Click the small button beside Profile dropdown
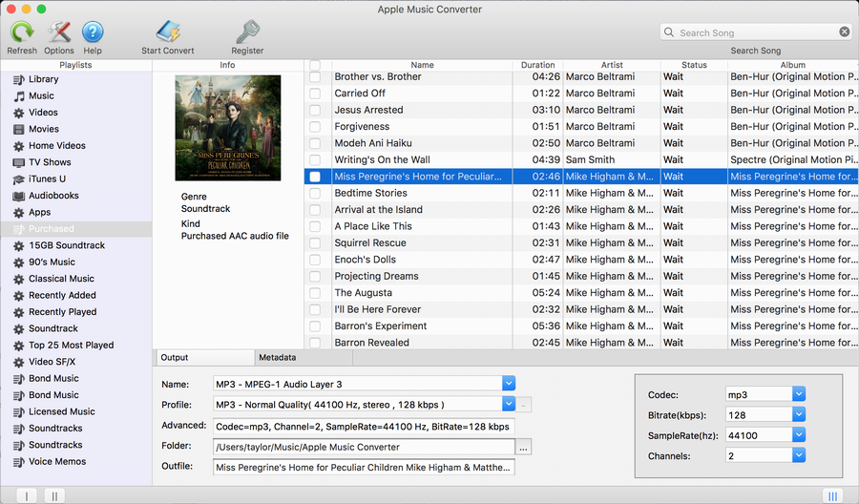859x504 pixels. tap(523, 405)
